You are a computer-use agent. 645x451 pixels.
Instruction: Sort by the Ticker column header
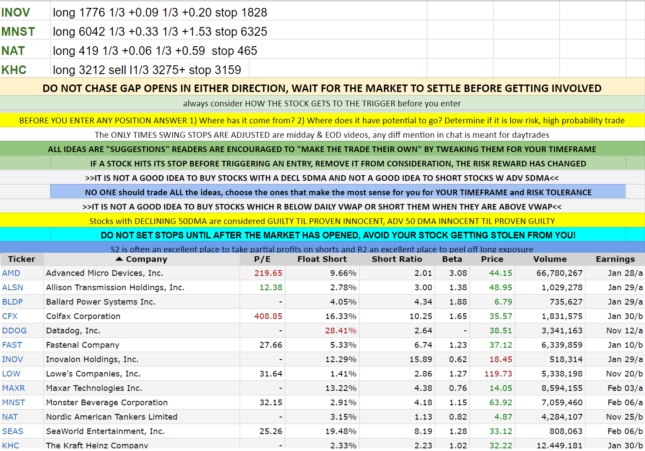tap(21, 259)
